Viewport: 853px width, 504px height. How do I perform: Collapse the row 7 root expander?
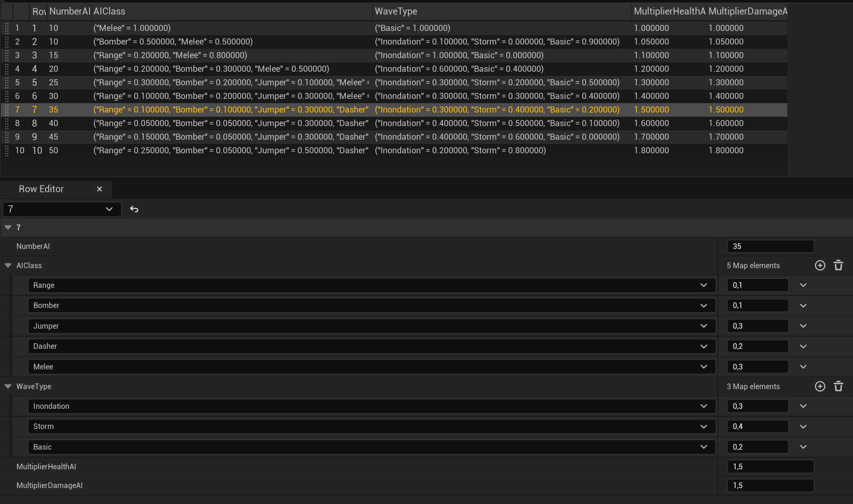click(8, 227)
